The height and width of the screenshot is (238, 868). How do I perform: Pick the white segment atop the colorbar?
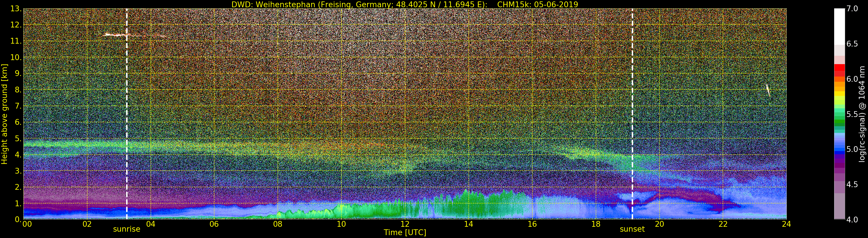[x=839, y=26]
